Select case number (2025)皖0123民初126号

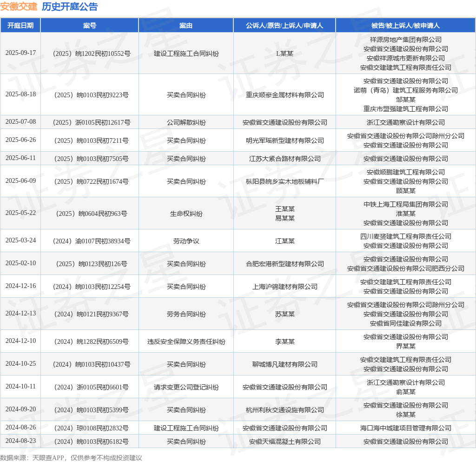coord(92,264)
